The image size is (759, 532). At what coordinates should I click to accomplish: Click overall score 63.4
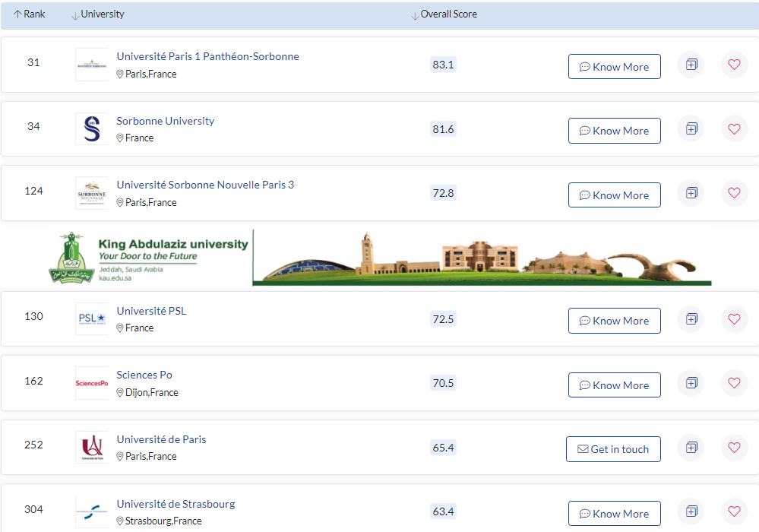(x=443, y=511)
